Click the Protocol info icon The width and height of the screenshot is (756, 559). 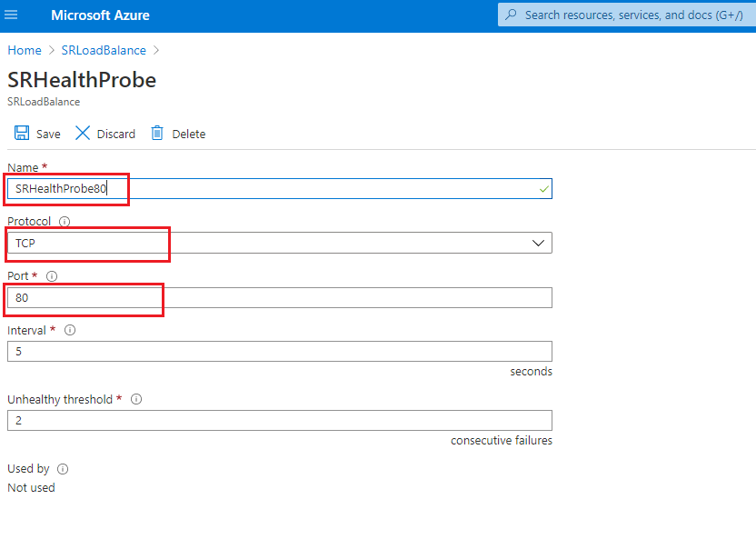pyautogui.click(x=65, y=222)
